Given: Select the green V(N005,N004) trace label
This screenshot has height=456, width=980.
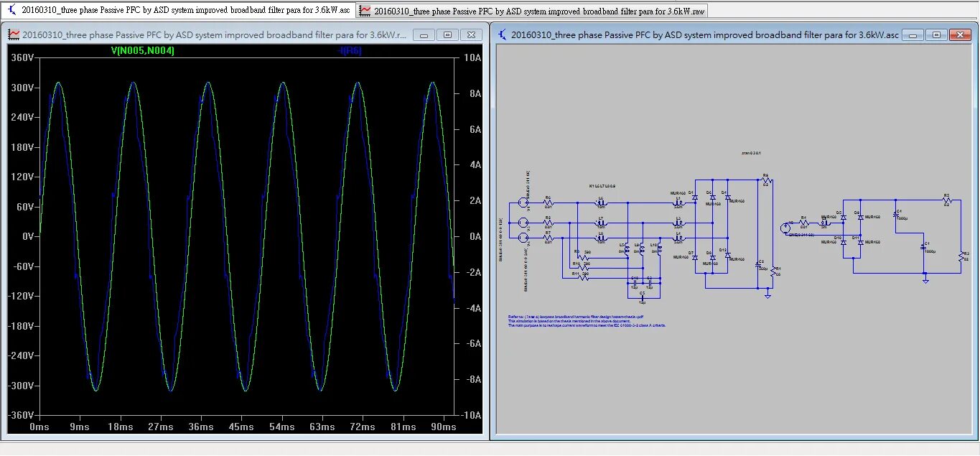Looking at the screenshot, I should pos(142,50).
